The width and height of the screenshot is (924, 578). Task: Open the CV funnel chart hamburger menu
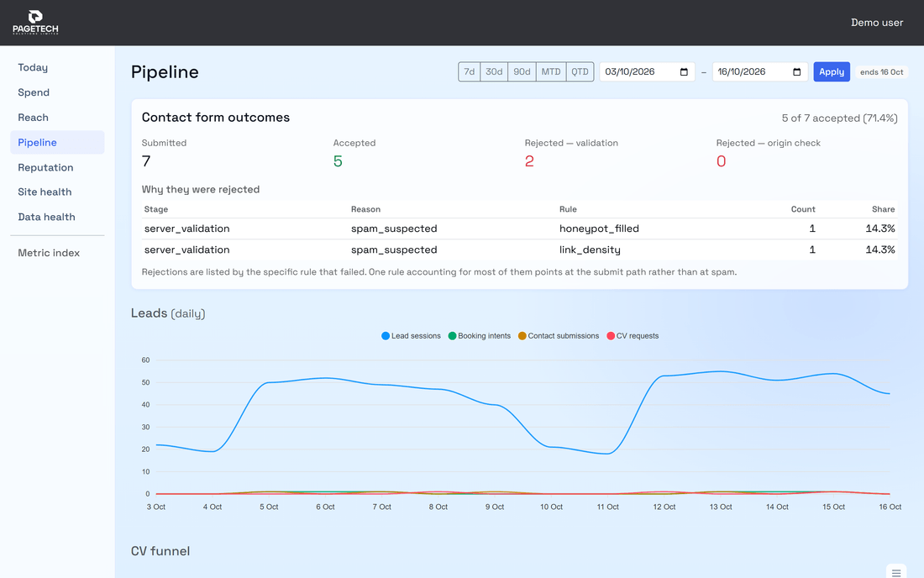(x=895, y=573)
